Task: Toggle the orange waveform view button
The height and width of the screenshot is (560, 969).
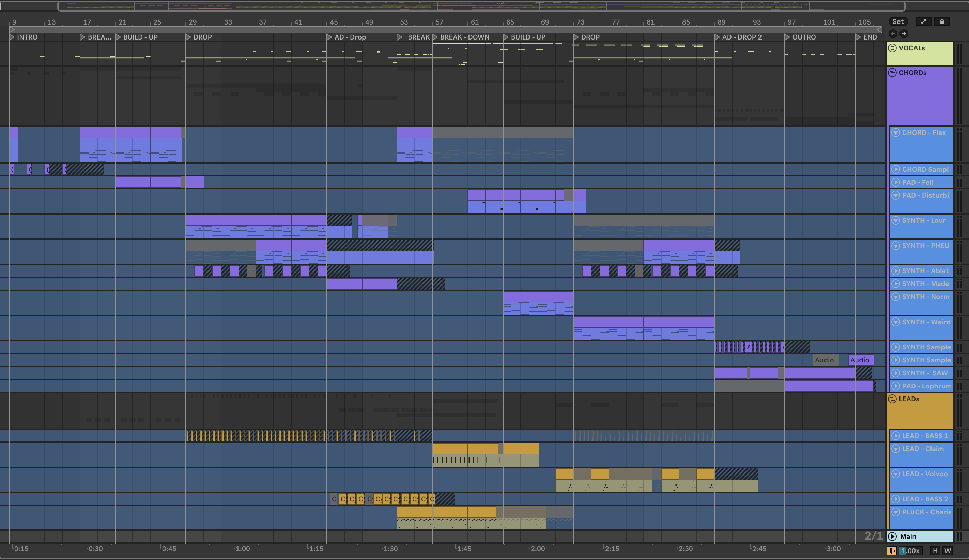Action: (891, 551)
